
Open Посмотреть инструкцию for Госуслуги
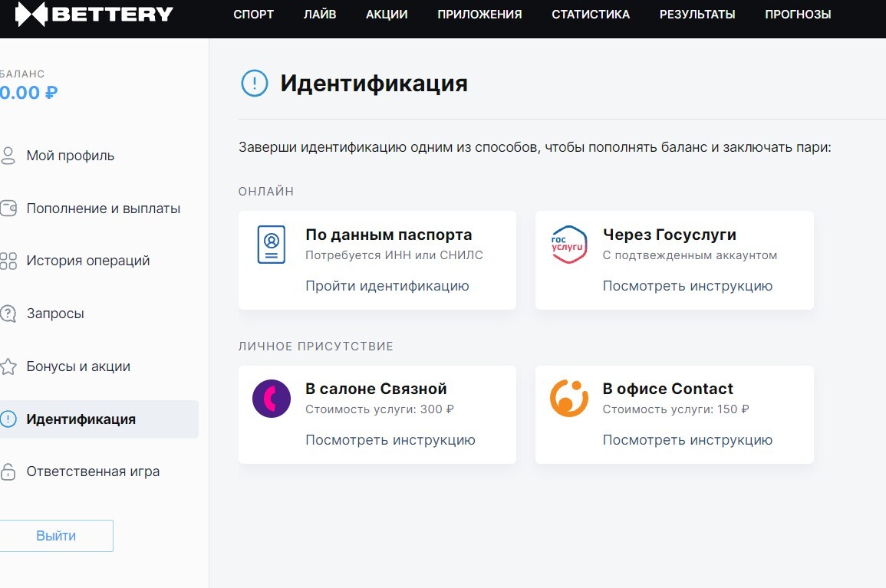tap(687, 286)
